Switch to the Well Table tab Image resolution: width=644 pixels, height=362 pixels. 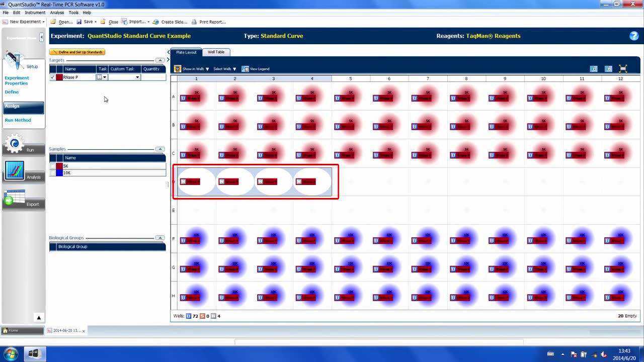click(216, 52)
